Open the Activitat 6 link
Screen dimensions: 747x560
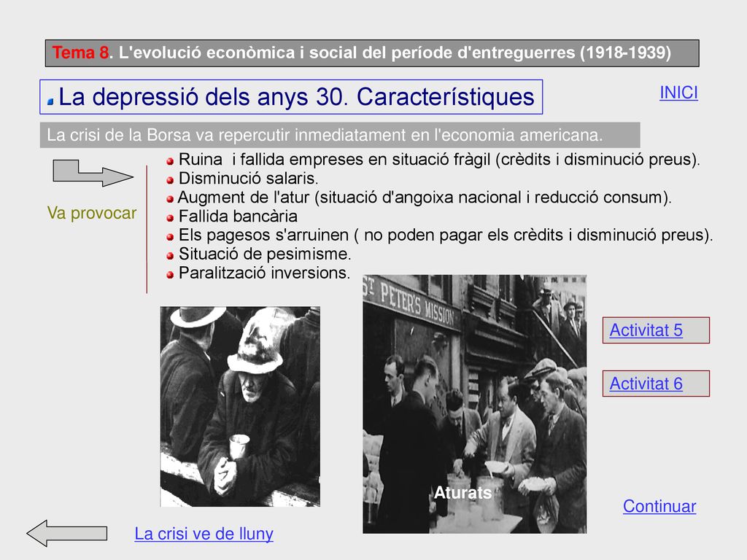(x=646, y=384)
